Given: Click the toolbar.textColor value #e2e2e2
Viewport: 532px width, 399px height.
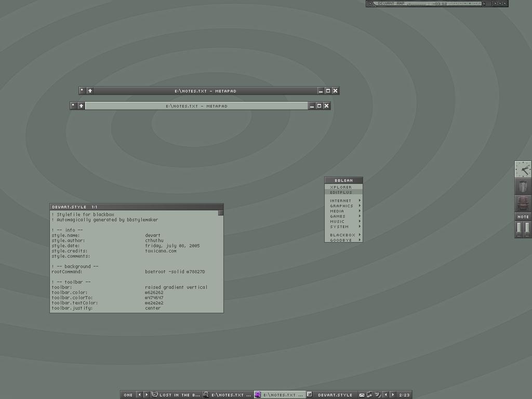Looking at the screenshot, I should (x=154, y=303).
